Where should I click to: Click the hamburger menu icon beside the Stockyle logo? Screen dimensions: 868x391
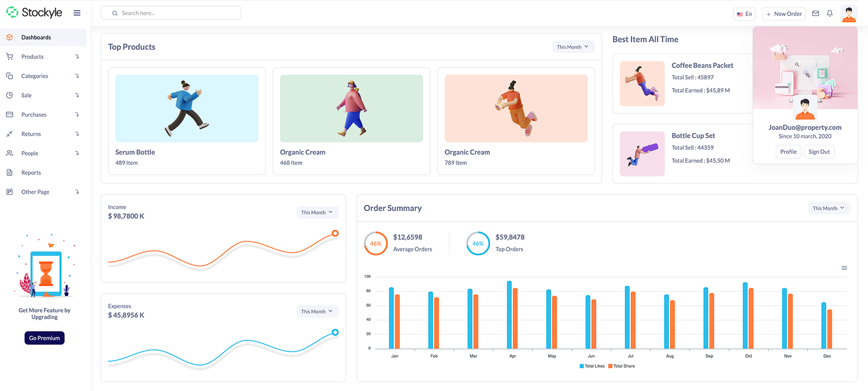(x=77, y=13)
